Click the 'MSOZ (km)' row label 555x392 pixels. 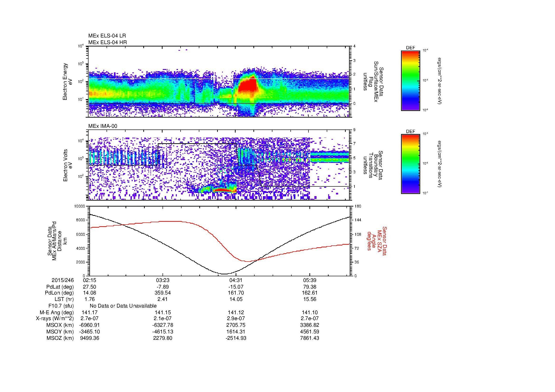coord(60,338)
